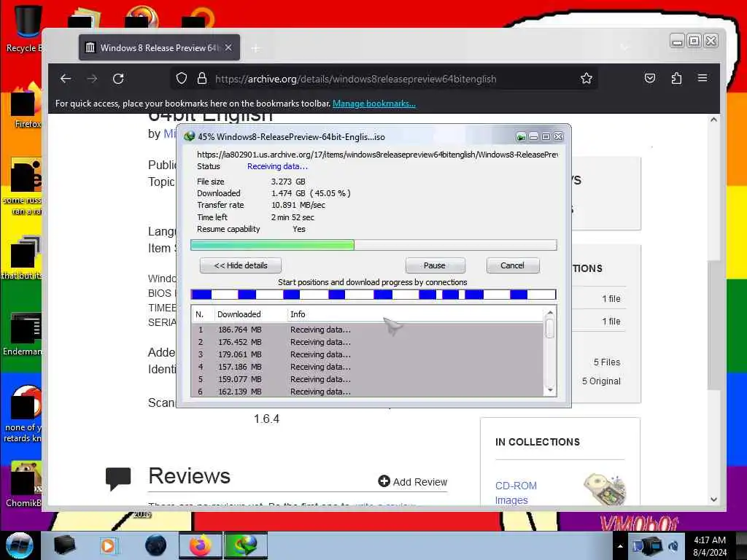
Task: Open Firefox extensions puzzle icon
Action: (676, 78)
